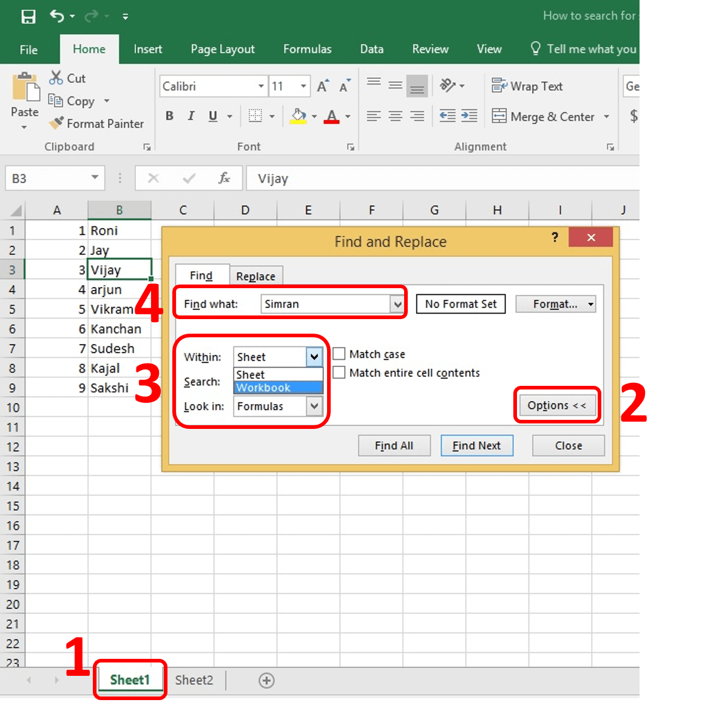Click the Orientation text angle icon
The image size is (716, 728).
point(448,86)
